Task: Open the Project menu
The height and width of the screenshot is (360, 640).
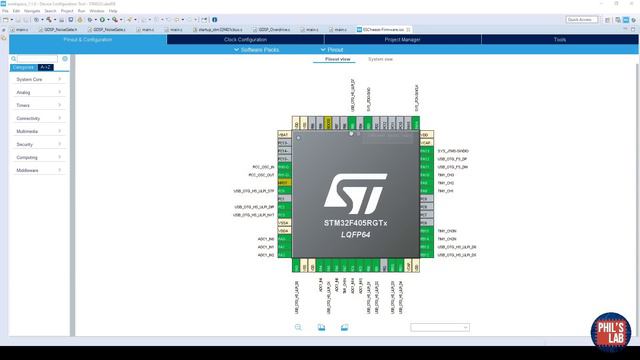Action: tap(67, 11)
